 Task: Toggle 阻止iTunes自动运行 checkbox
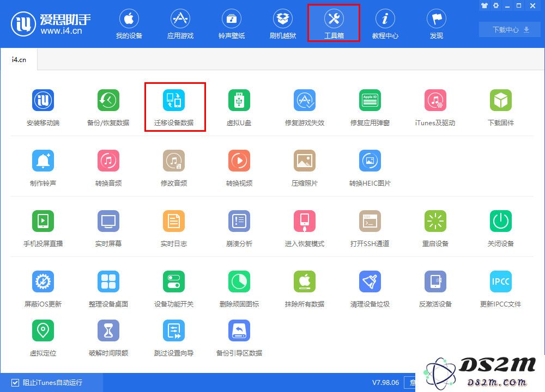pyautogui.click(x=15, y=383)
